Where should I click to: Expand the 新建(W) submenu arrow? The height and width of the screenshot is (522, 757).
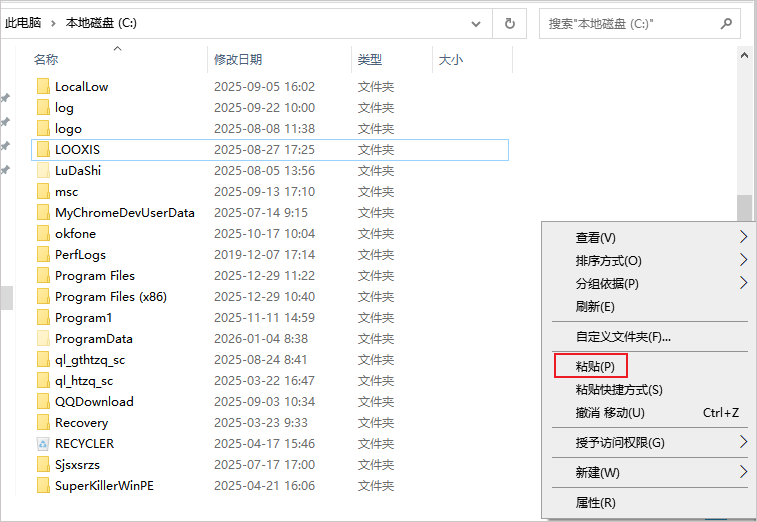coord(743,472)
